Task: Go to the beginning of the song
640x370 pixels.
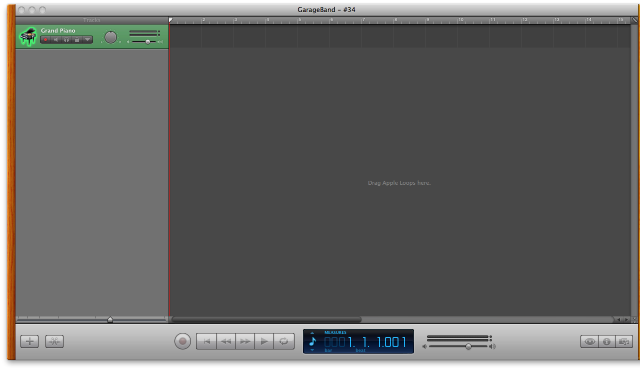Action: 206,341
